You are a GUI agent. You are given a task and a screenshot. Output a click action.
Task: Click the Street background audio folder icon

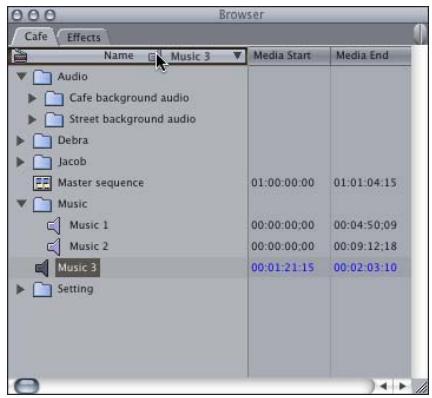click(54, 120)
